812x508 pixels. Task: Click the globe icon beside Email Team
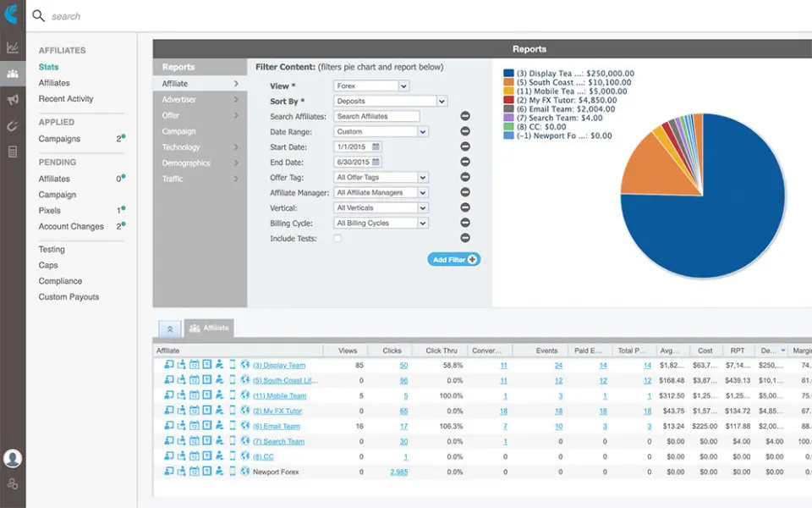click(x=244, y=425)
